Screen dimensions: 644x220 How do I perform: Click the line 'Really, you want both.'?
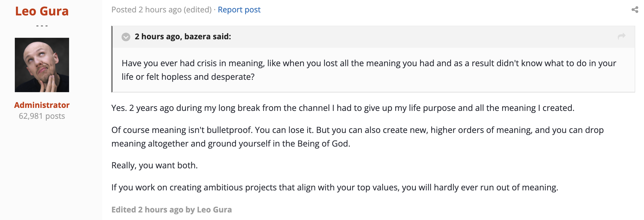[x=155, y=165]
